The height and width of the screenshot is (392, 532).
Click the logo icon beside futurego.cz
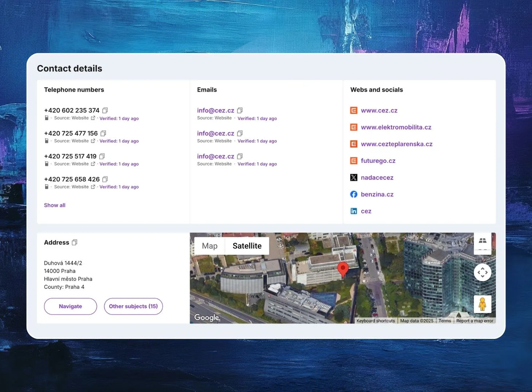(354, 160)
